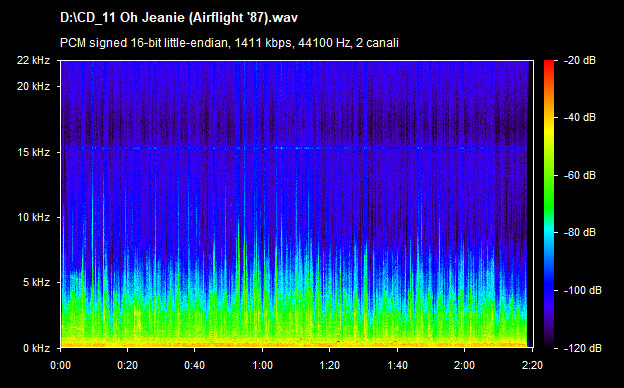Select the 1:00 time marker
624x388 pixels.
(x=262, y=365)
